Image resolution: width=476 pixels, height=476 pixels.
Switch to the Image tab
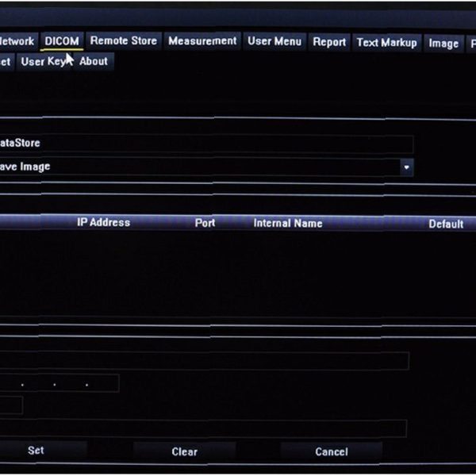443,44
